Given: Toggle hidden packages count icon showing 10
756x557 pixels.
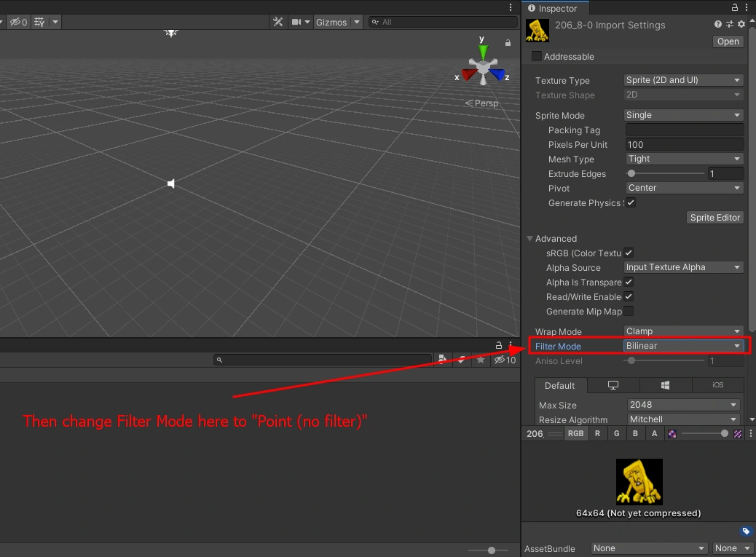Looking at the screenshot, I should point(505,360).
